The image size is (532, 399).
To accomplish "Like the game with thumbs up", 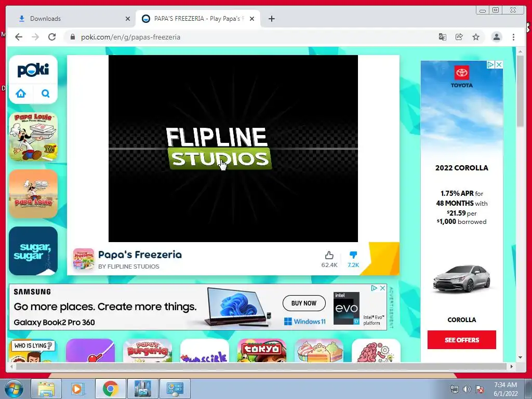I will tap(329, 255).
